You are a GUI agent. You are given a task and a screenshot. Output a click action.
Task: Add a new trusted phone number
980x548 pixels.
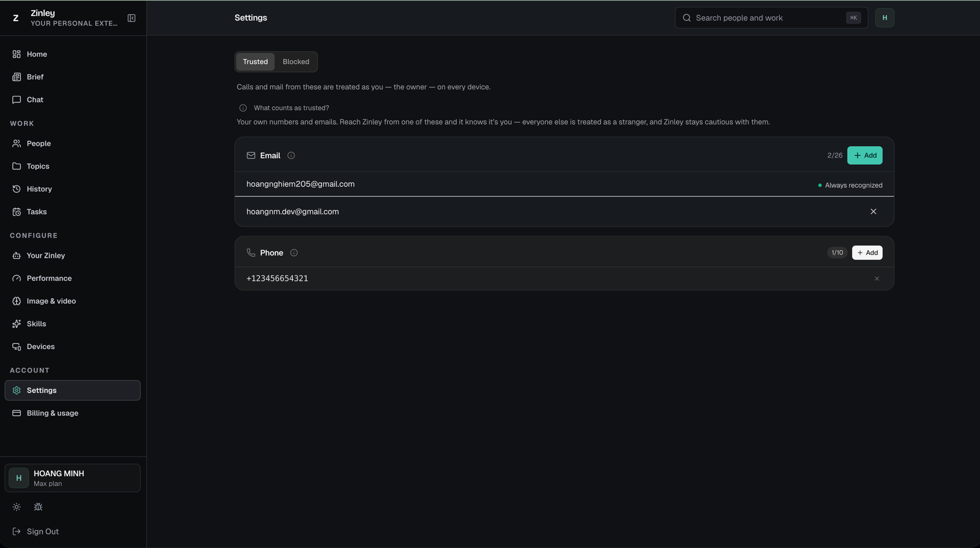point(867,253)
